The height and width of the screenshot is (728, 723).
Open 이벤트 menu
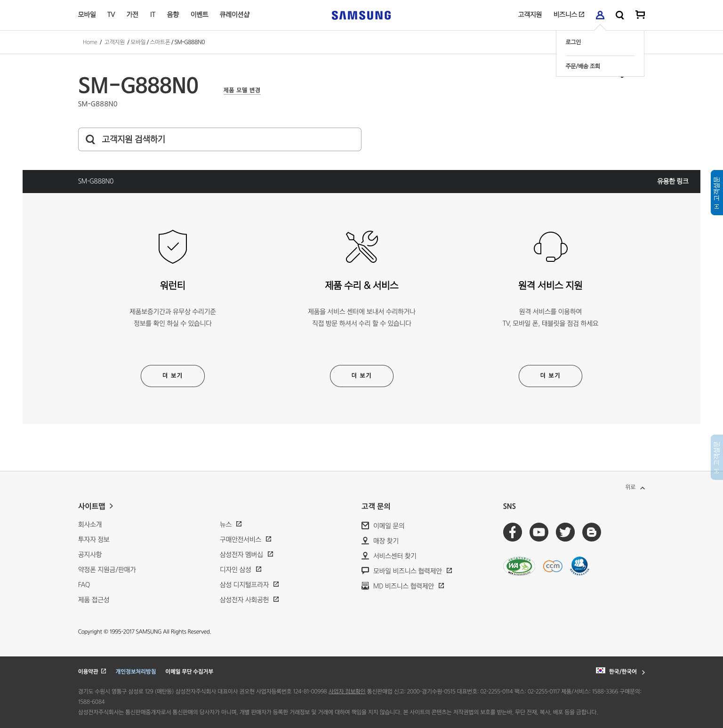tap(200, 15)
